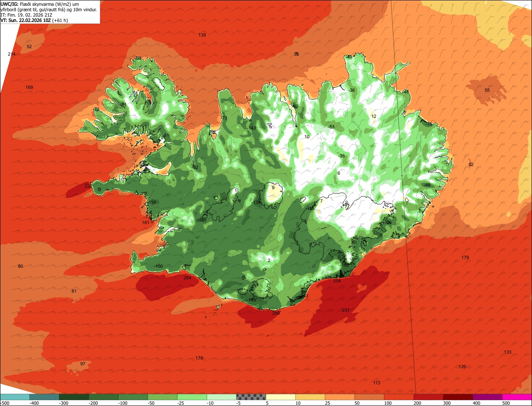Screen dimensions: 532x406
Task: Click the dark orange 50 to 100 swatch
Action: click(x=369, y=397)
